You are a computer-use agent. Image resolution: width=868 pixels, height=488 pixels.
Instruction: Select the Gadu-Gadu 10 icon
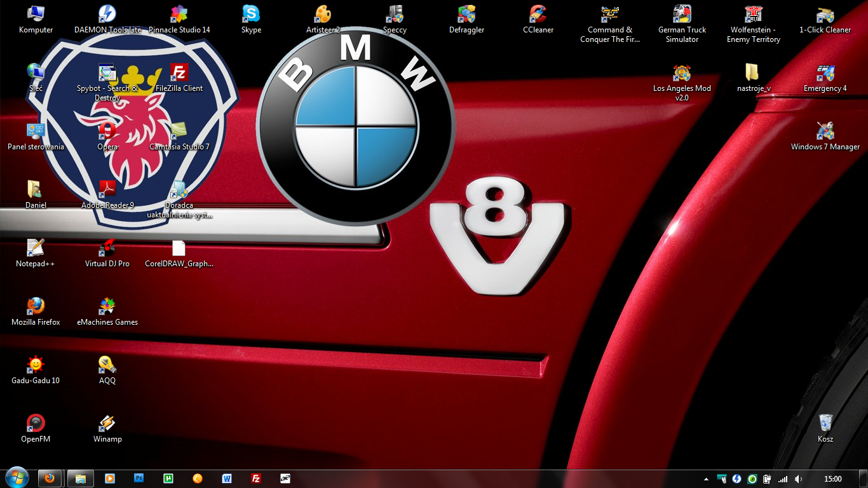(x=36, y=365)
